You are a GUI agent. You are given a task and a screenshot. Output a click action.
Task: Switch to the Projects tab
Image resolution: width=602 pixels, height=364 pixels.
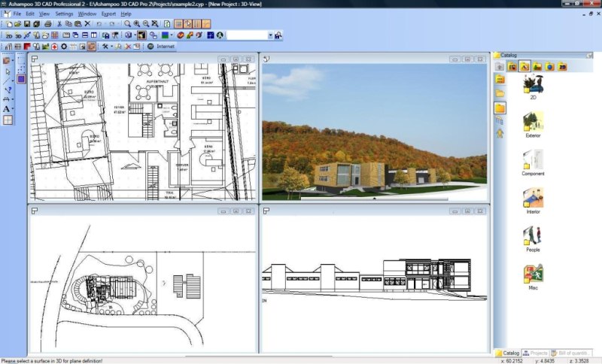tap(536, 353)
